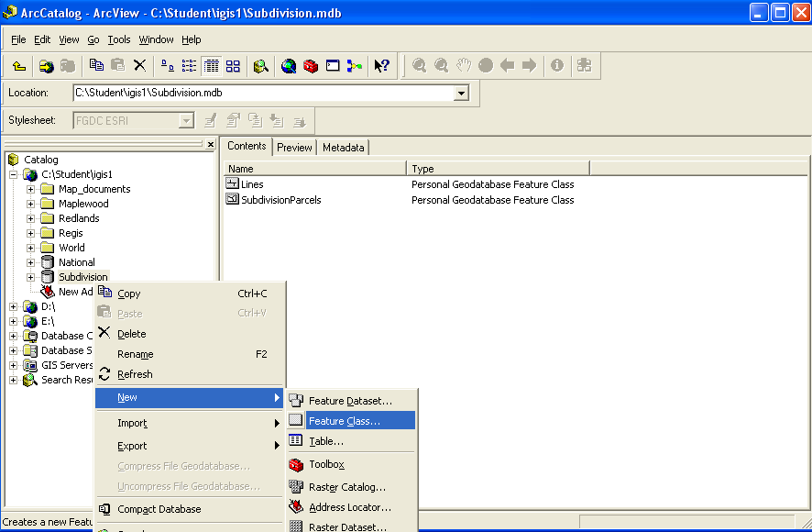Click the Zoom Out toolbar icon
Image resolution: width=812 pixels, height=532 pixels.
441,65
